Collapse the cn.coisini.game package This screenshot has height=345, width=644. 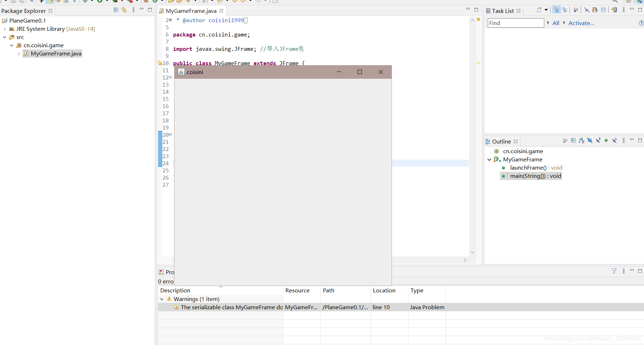pyautogui.click(x=11, y=45)
